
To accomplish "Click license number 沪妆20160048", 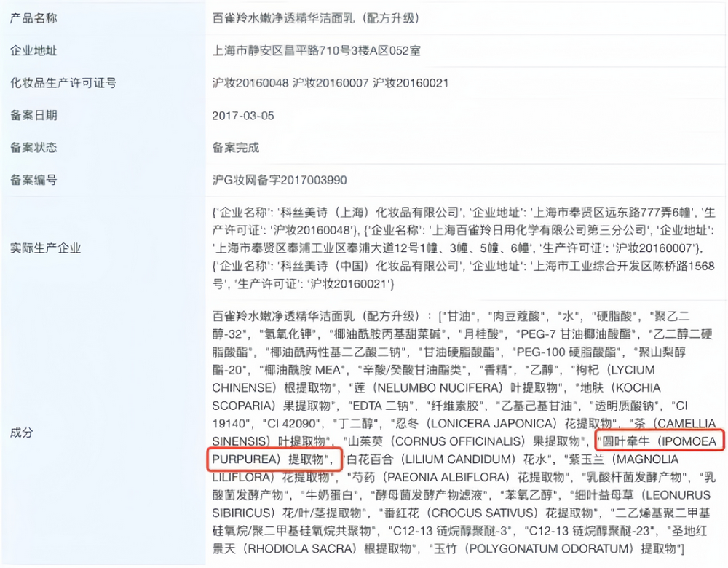I will (x=250, y=83).
